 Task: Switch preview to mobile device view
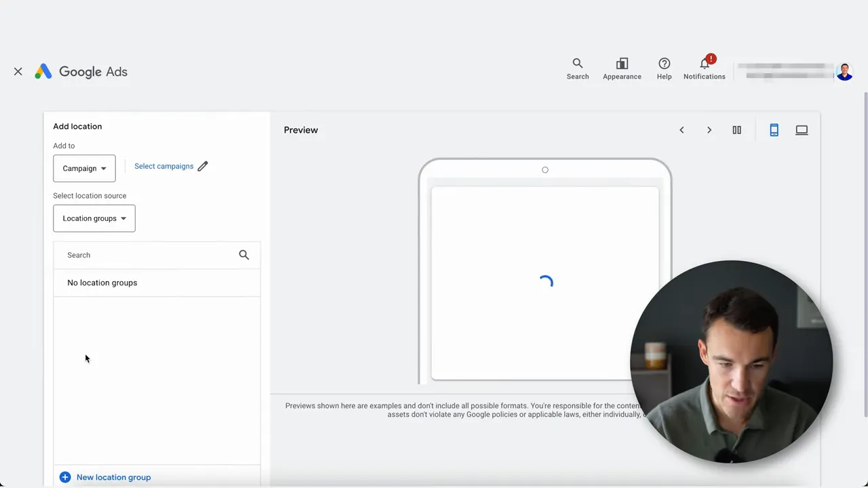[x=774, y=129]
